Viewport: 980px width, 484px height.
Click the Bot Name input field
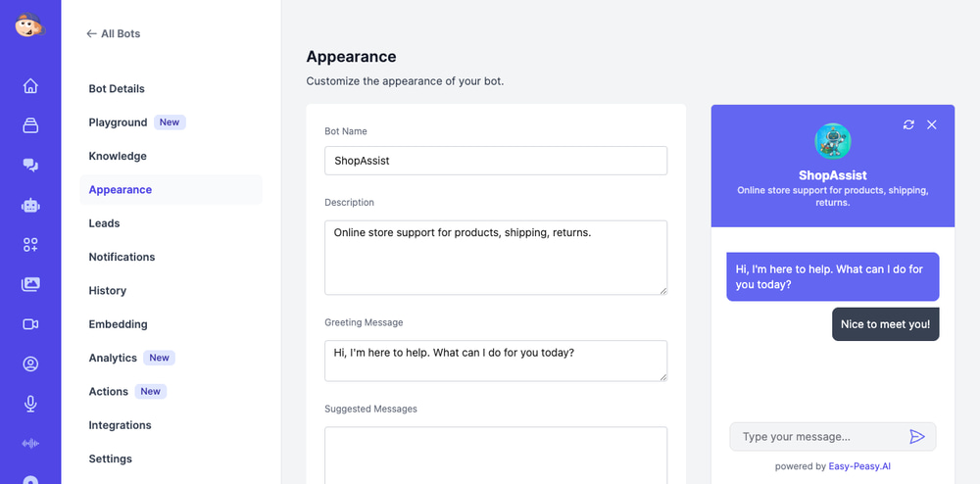pos(496,161)
